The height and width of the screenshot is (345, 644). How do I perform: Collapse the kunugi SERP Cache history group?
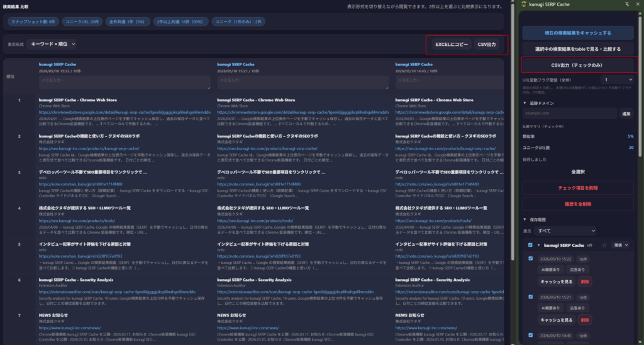coord(539,245)
